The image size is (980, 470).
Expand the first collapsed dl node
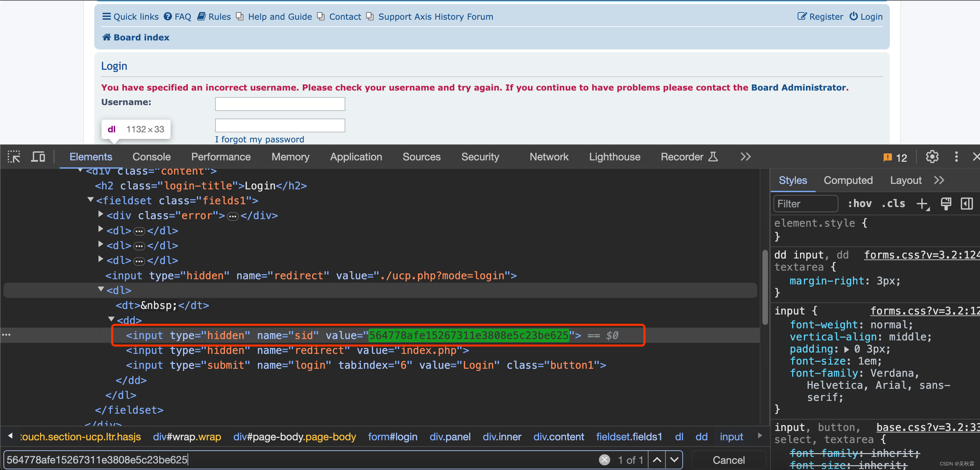pyautogui.click(x=100, y=229)
